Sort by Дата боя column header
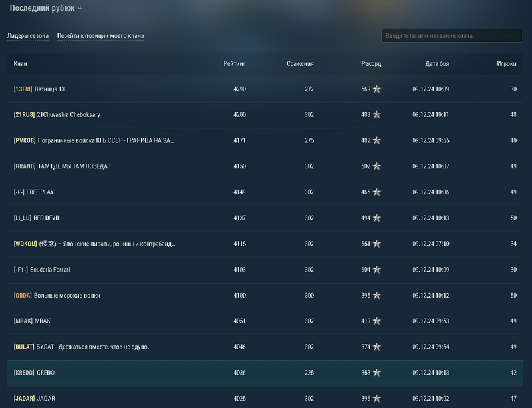Screen dimensions: 532x408 (437, 64)
